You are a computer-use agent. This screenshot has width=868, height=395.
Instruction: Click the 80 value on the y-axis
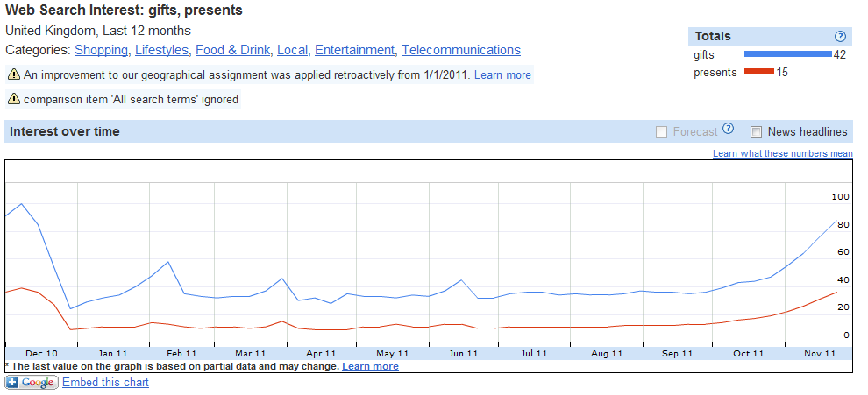[843, 224]
